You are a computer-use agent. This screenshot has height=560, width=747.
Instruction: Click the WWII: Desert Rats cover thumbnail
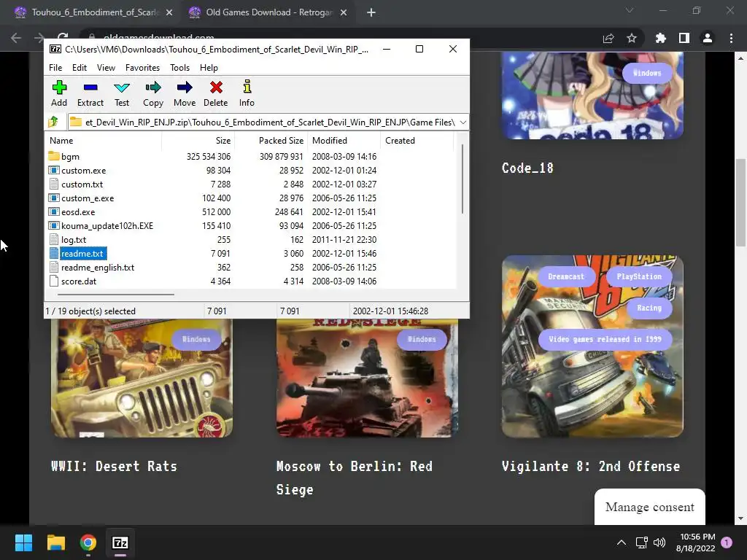click(142, 378)
